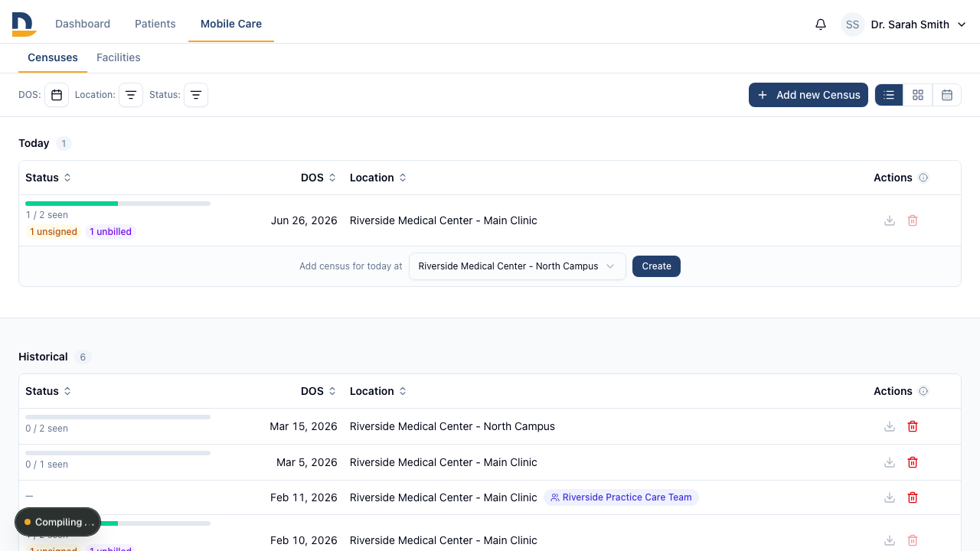The image size is (980, 551).
Task: Delete the Feb 11, 2026 census
Action: (913, 497)
